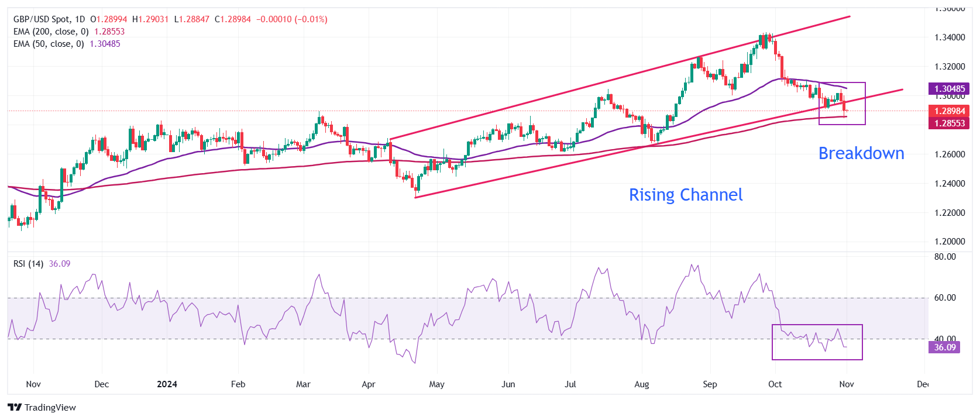Select the 1.28553 EMA price label

[949, 123]
